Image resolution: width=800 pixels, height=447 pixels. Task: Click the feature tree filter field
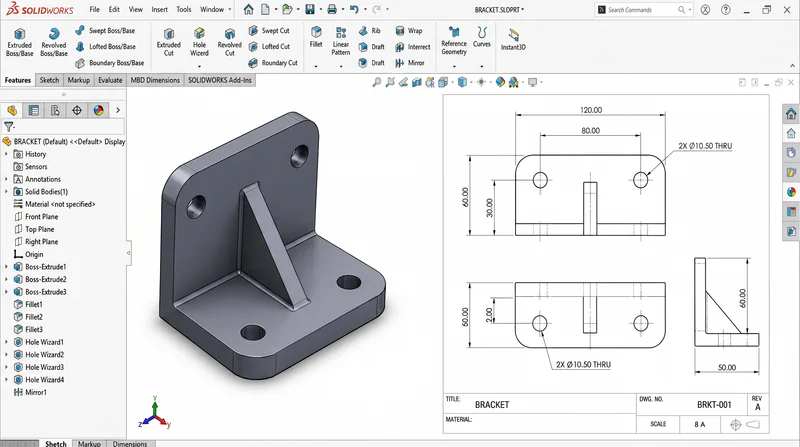(63, 126)
